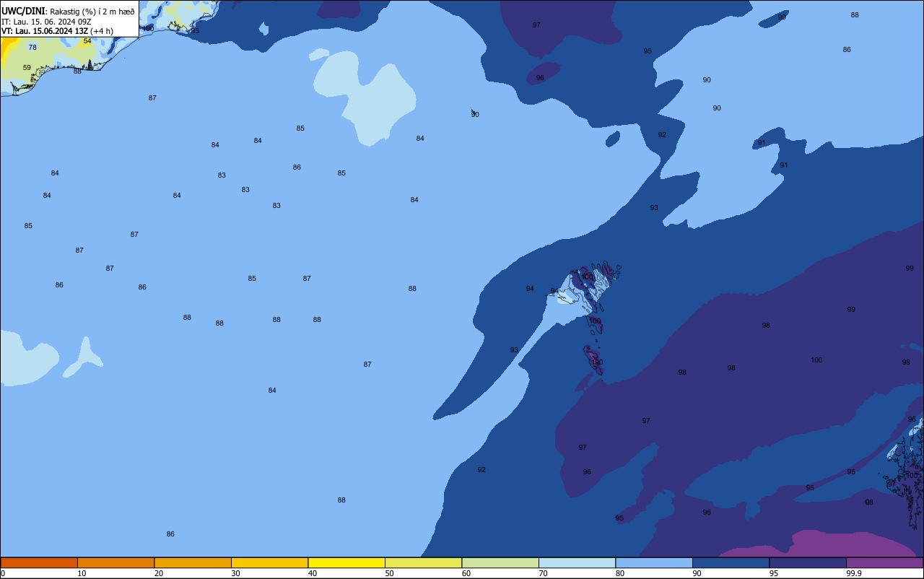
Task: Pick the 50–60 yellow-green legend swatch
Action: [423, 562]
